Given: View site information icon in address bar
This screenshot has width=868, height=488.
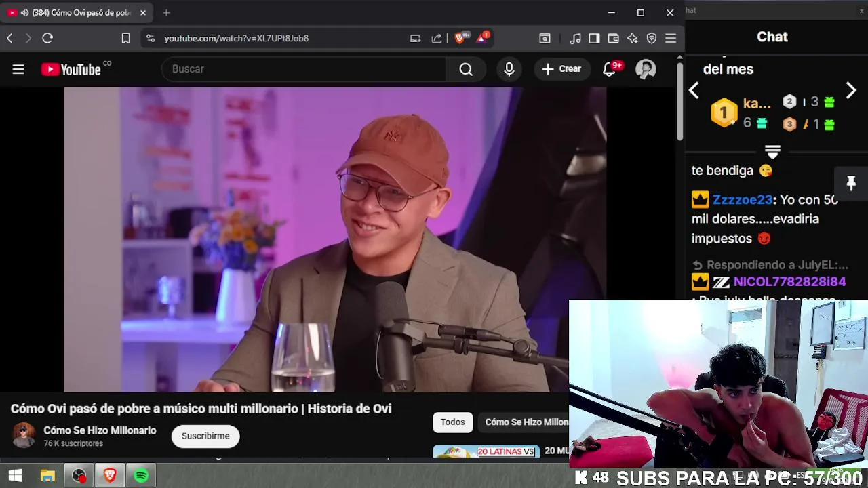Looking at the screenshot, I should (x=151, y=38).
